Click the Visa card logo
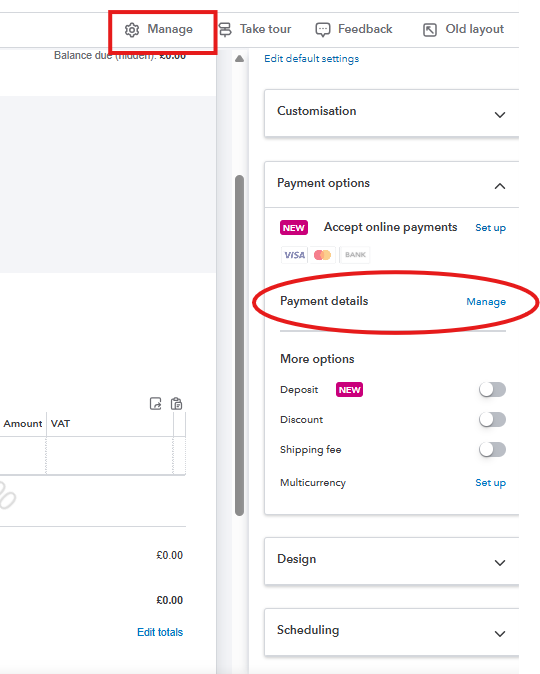 pos(295,255)
